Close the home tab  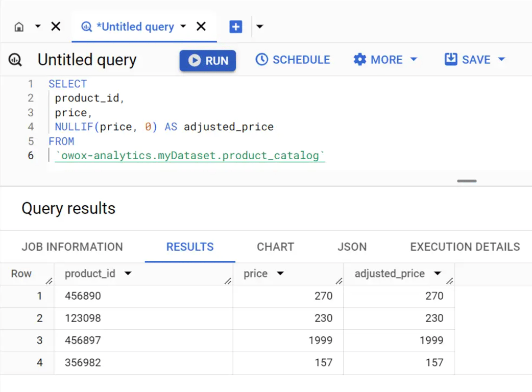click(x=56, y=26)
